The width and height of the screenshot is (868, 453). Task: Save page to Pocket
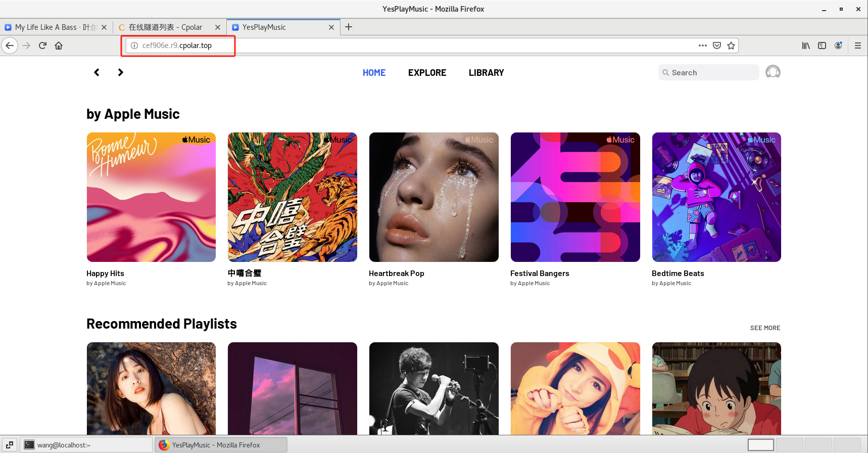coord(716,46)
